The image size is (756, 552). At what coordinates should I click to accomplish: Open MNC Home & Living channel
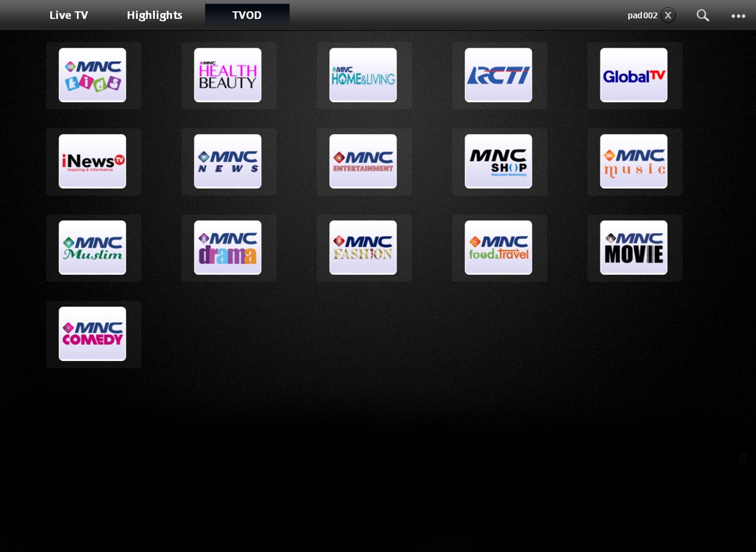363,75
